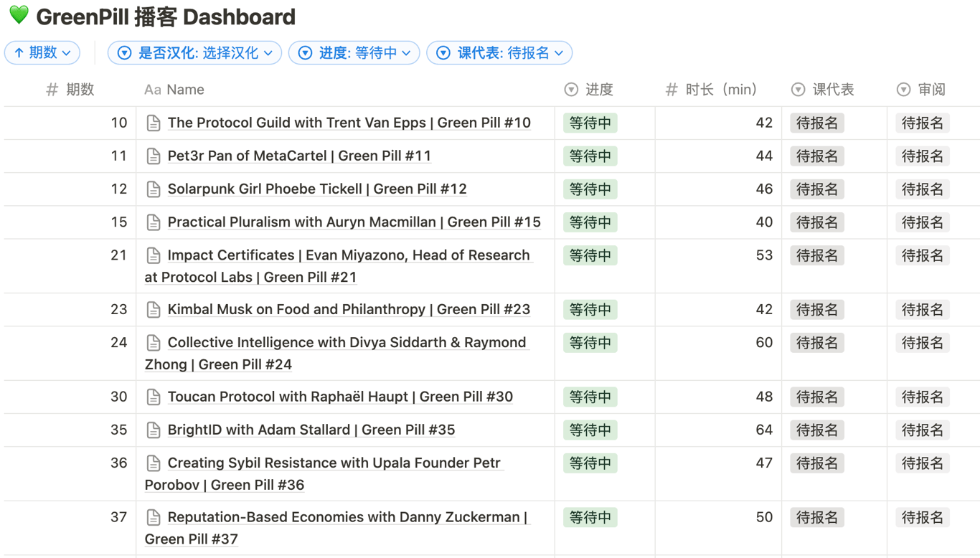
Task: Click 课代表 待报名 tag in Practical Pluralism row
Action: point(817,222)
